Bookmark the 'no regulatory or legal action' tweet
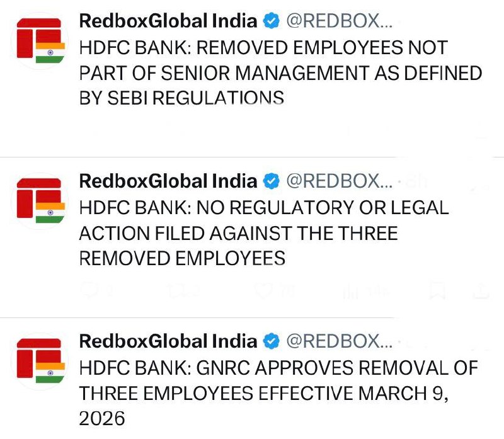The image size is (504, 439). pos(438,290)
